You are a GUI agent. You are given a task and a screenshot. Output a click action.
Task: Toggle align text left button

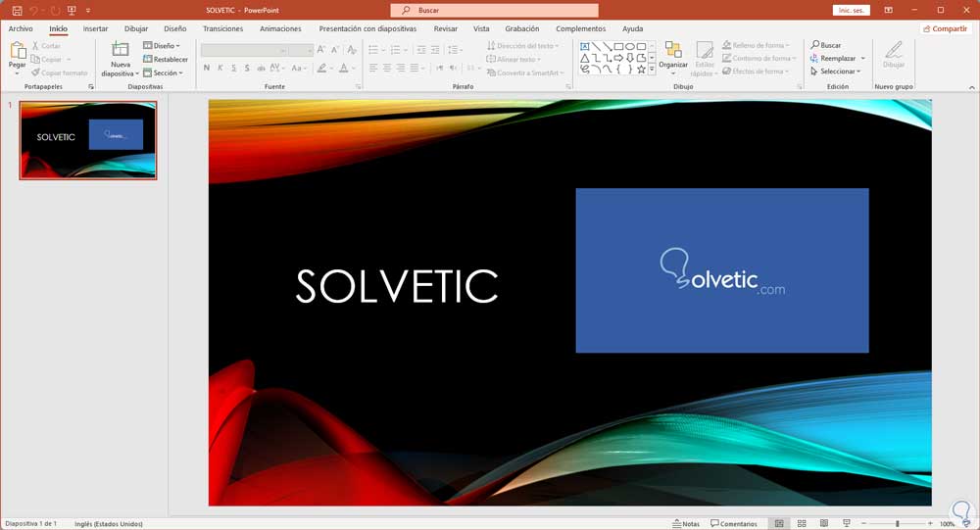tap(373, 68)
